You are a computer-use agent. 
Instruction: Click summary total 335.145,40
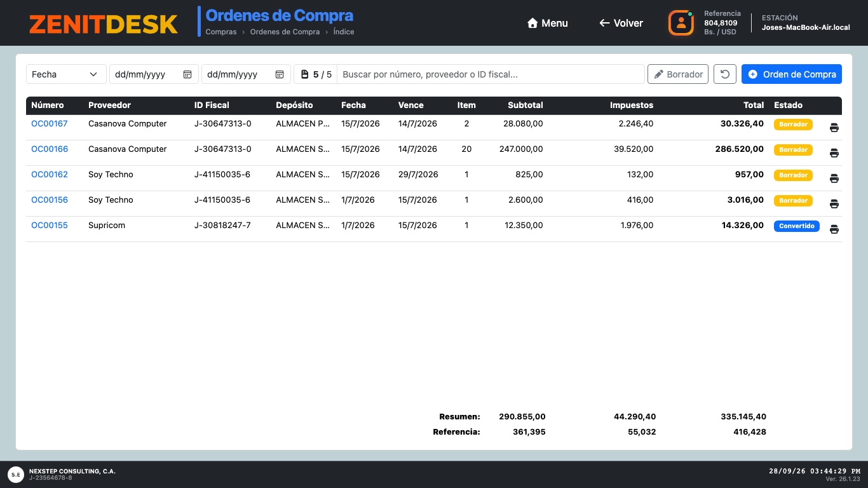[x=743, y=417]
